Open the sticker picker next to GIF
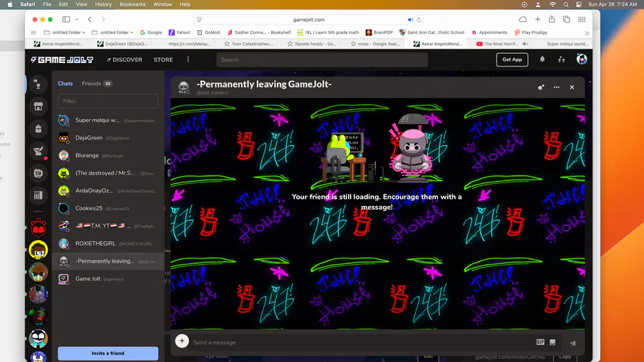The width and height of the screenshot is (644, 362). click(x=552, y=342)
